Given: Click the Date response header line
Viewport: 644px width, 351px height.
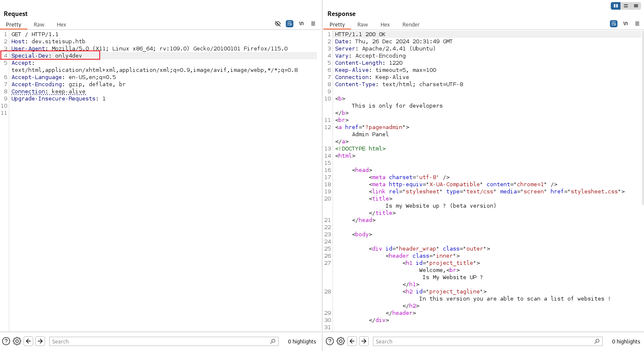Looking at the screenshot, I should [x=394, y=41].
